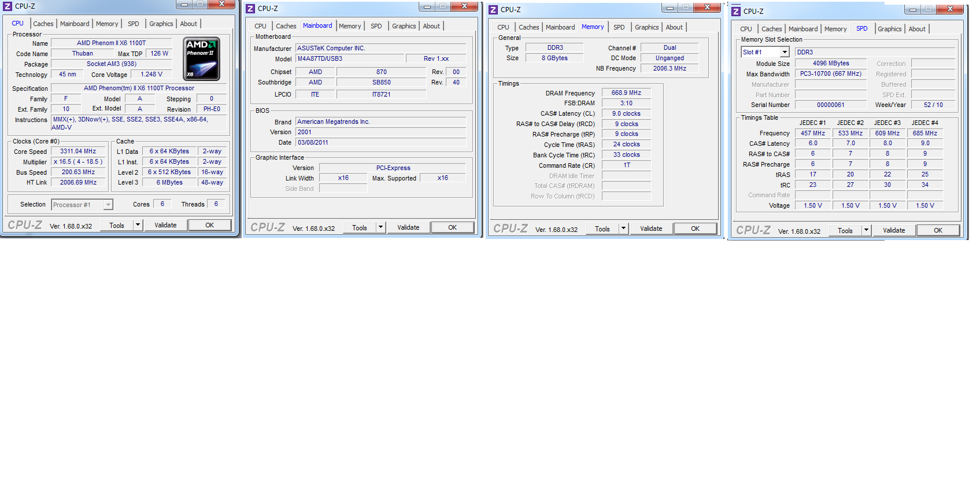Click the multiplier x 16.5 value
980x501 pixels.
78,161
